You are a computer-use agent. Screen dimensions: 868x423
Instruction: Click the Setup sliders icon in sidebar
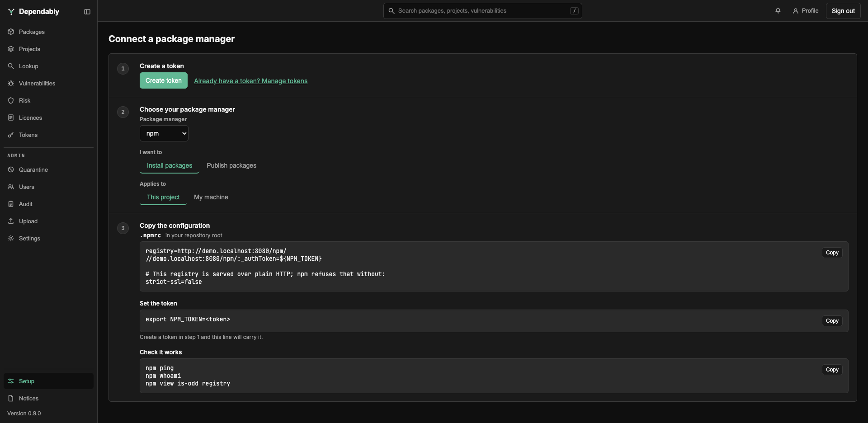click(11, 381)
